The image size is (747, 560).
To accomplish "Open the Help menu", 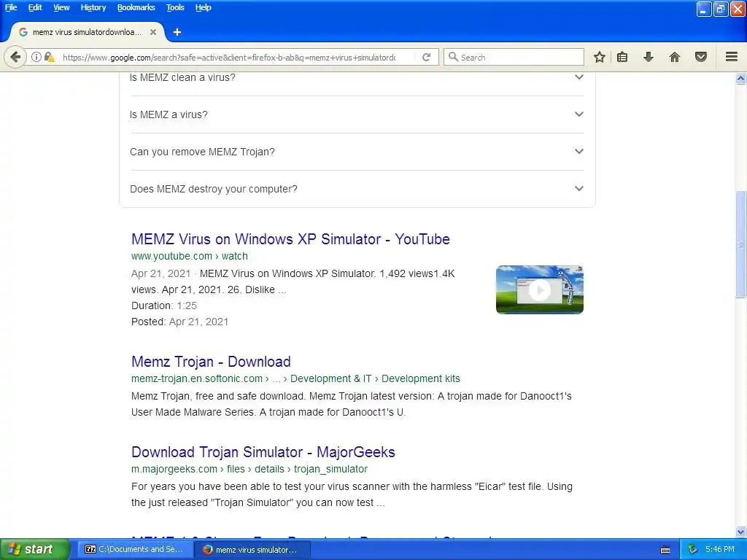I will point(203,7).
